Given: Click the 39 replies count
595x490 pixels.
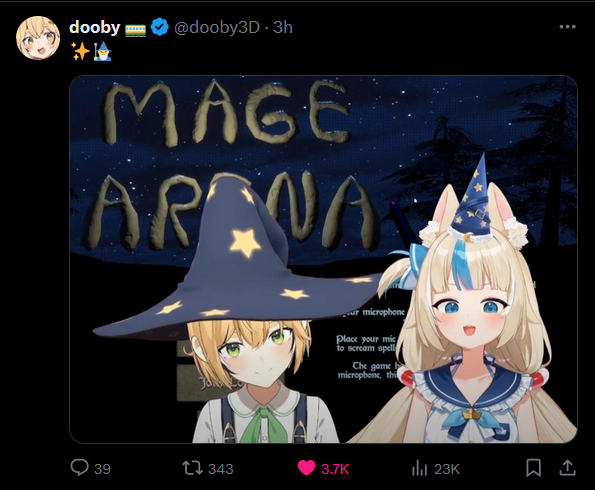Looking at the screenshot, I should 102,469.
